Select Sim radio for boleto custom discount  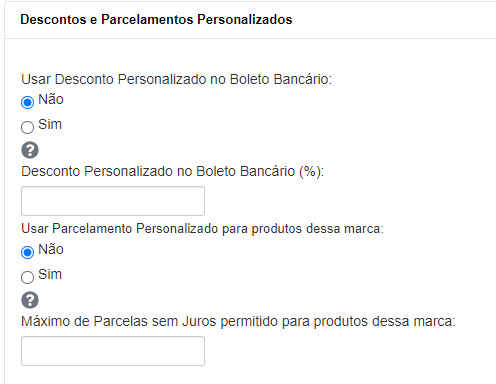[27, 127]
